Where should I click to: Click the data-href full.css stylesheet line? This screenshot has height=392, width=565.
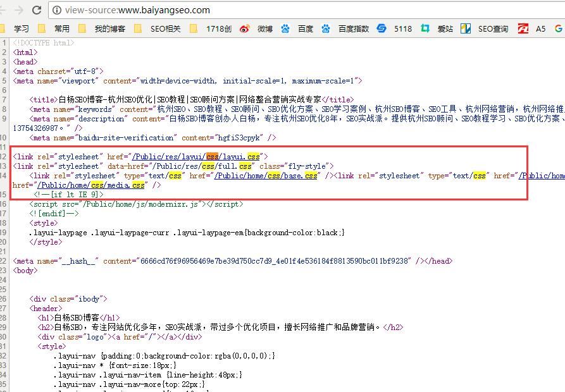(x=173, y=166)
